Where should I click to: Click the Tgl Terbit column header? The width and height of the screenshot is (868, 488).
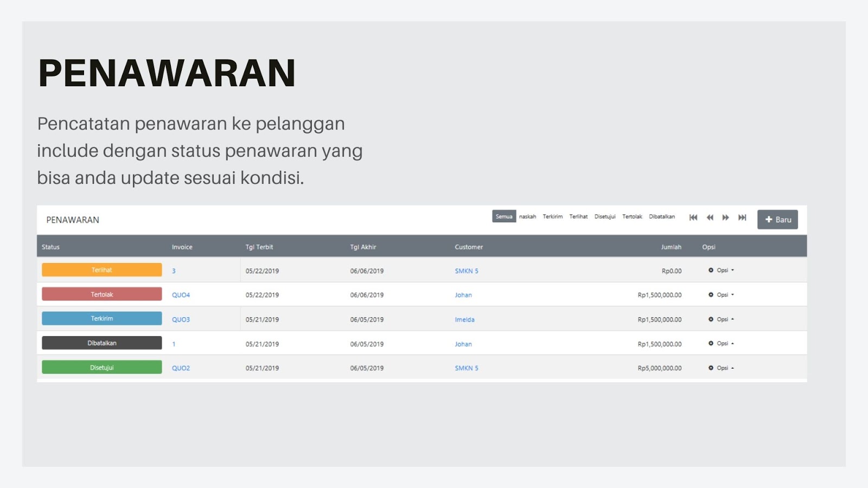[259, 247]
